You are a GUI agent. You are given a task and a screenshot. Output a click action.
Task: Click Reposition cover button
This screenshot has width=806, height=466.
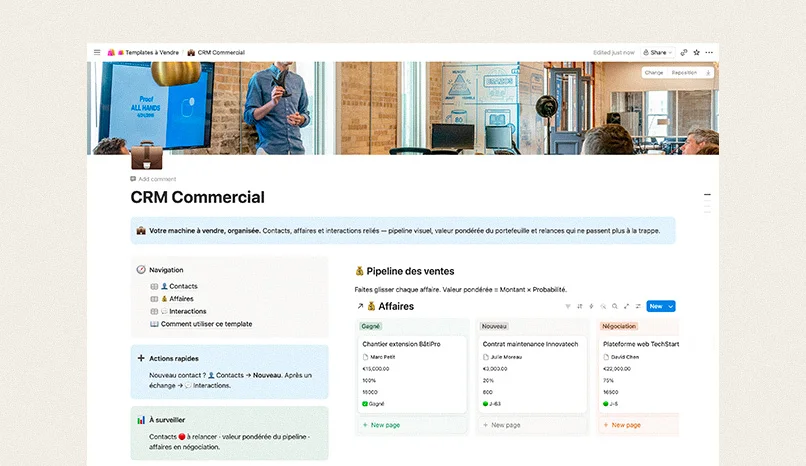tap(684, 73)
